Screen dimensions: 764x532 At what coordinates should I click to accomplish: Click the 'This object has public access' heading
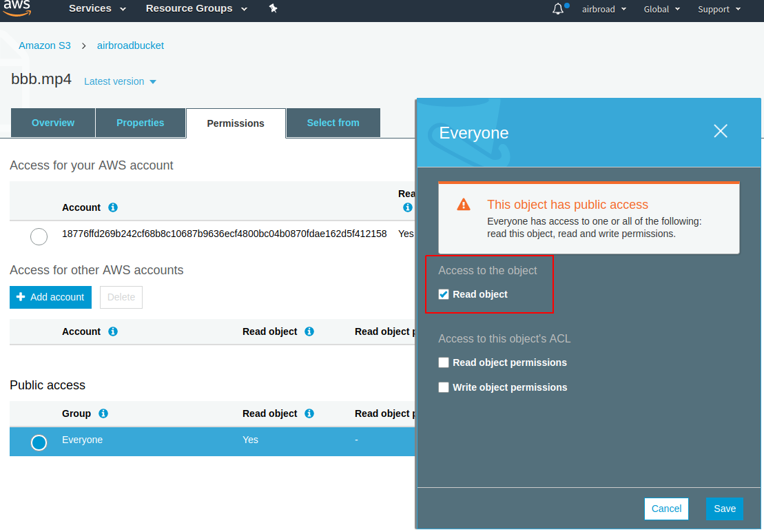point(568,205)
